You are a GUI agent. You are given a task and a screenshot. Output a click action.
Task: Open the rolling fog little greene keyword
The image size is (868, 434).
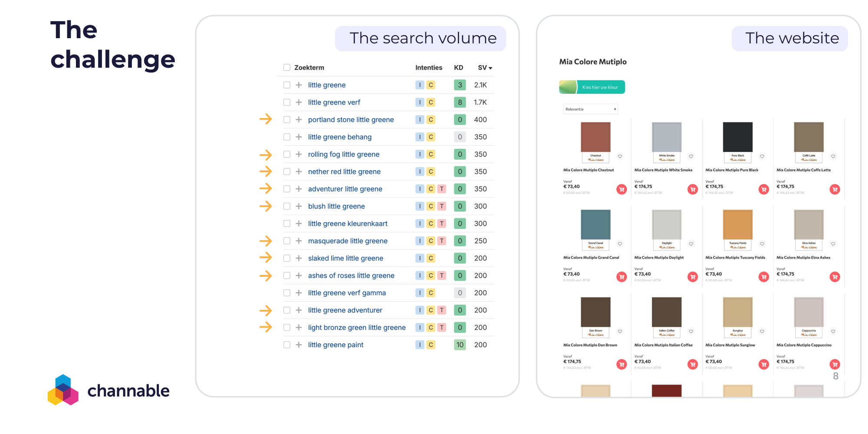tap(344, 154)
